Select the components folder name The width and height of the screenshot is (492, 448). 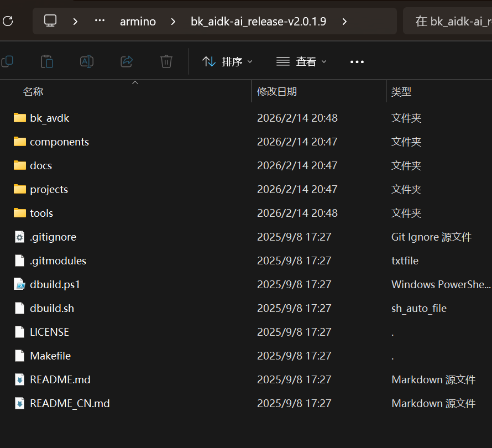pyautogui.click(x=59, y=142)
